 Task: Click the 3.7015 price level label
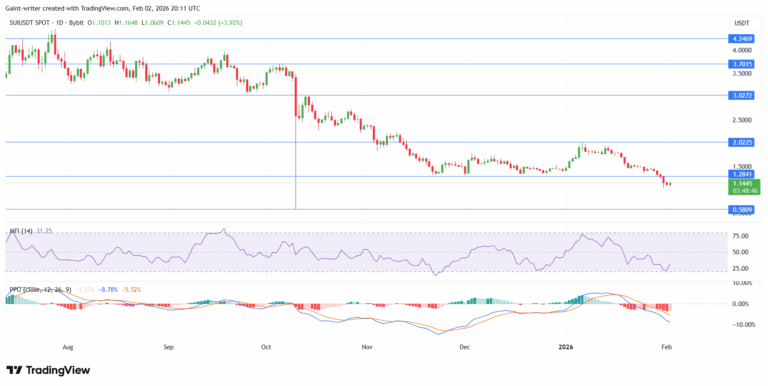pos(740,64)
